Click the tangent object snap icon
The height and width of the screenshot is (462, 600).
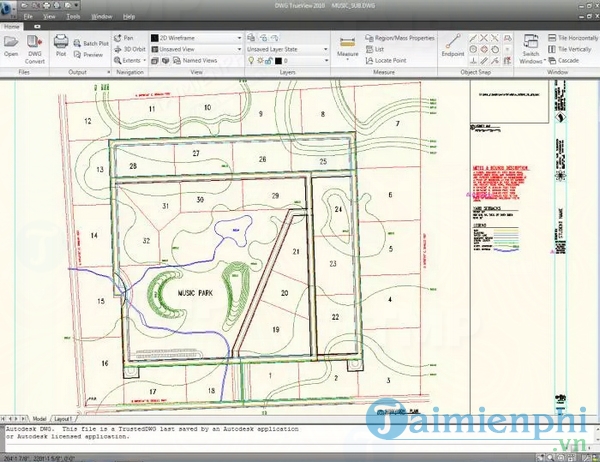(x=495, y=49)
